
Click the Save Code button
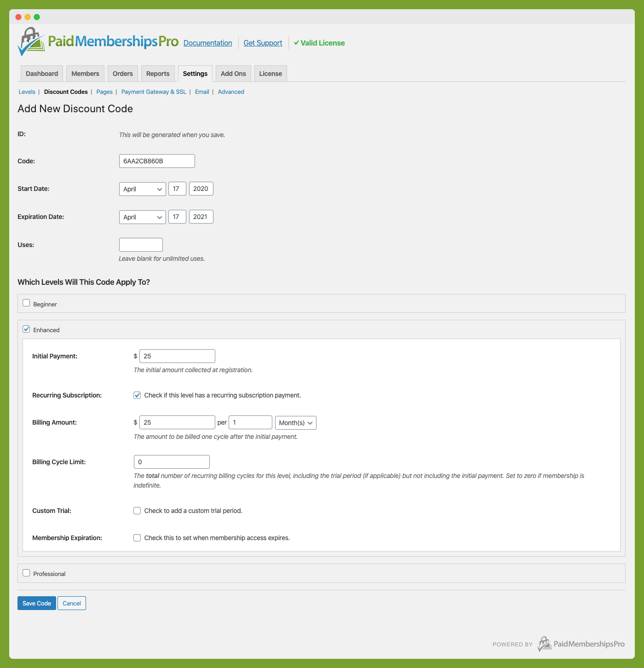click(x=37, y=603)
